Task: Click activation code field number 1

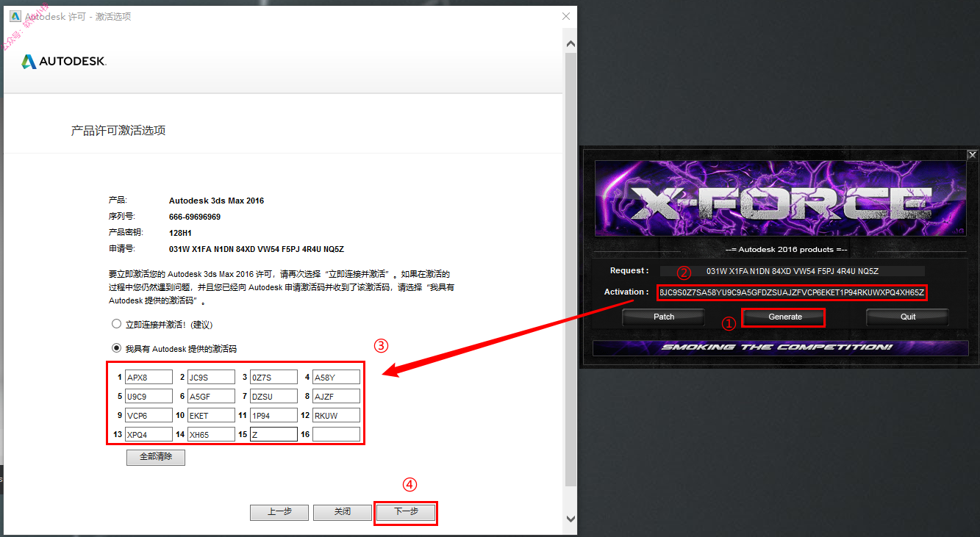Action: 149,377
